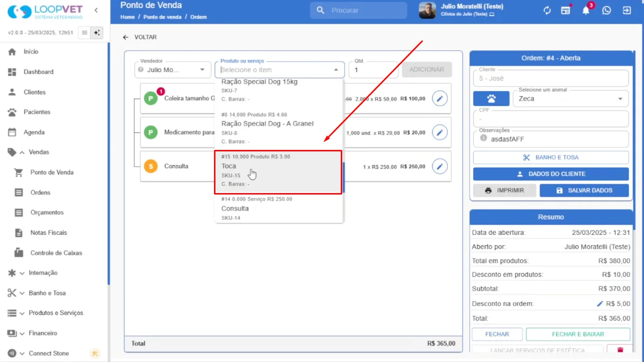
Task: Click the paw icon button beside animal selector
Action: [491, 99]
